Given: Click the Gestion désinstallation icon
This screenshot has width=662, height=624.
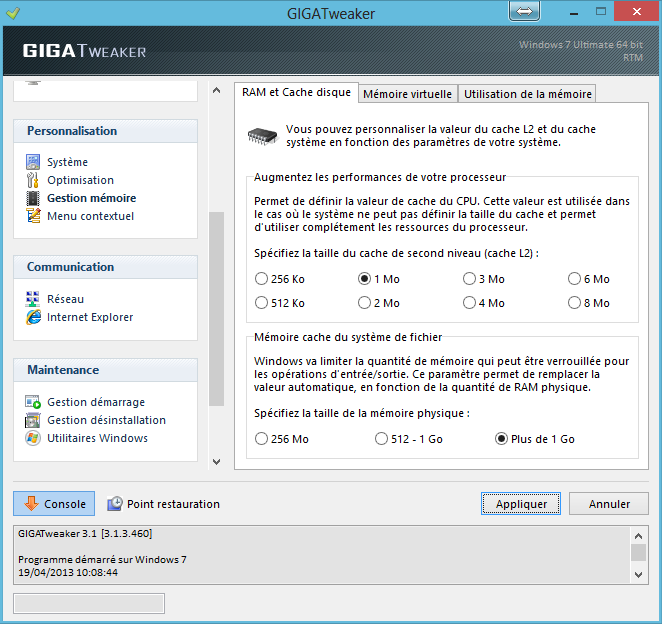Looking at the screenshot, I should (x=33, y=420).
